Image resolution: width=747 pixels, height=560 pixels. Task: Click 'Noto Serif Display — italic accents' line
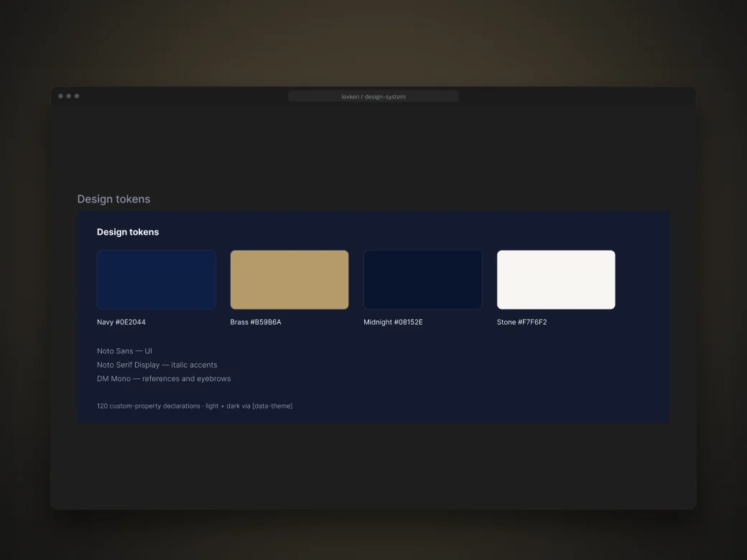click(x=157, y=365)
